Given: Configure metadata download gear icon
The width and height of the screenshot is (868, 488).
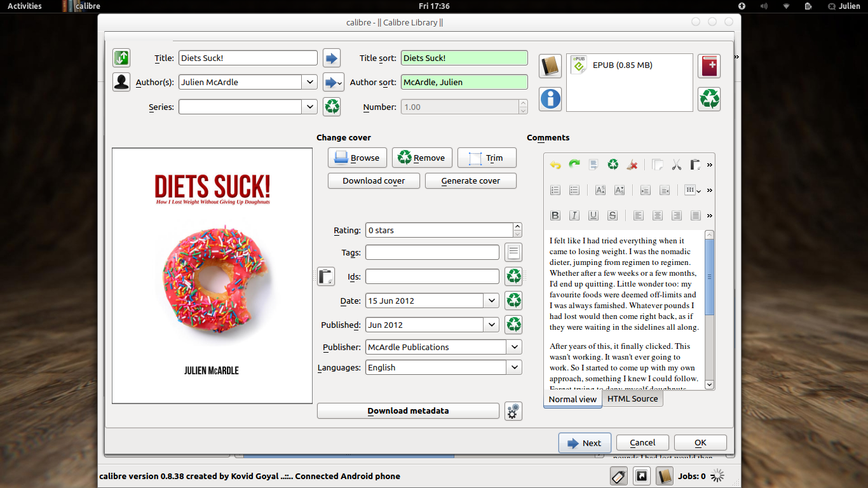Looking at the screenshot, I should click(x=513, y=410).
